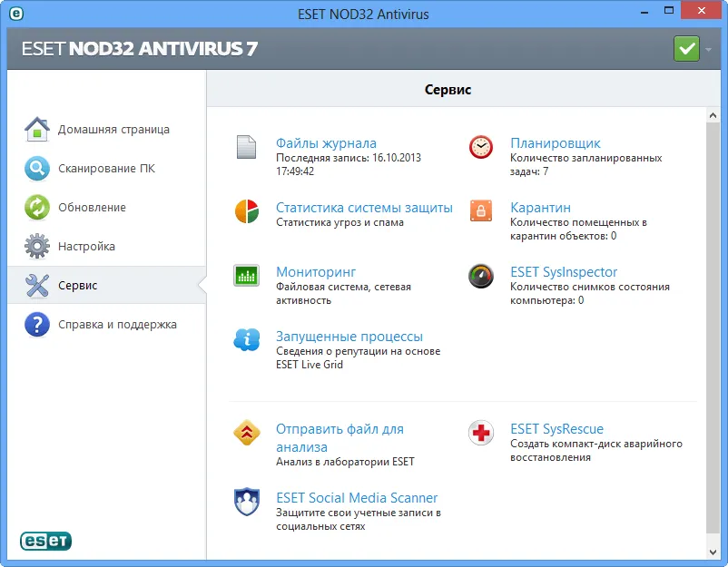Viewport: 728px width, 567px height.
Task: Click the green checkmark protection status icon
Action: click(686, 48)
